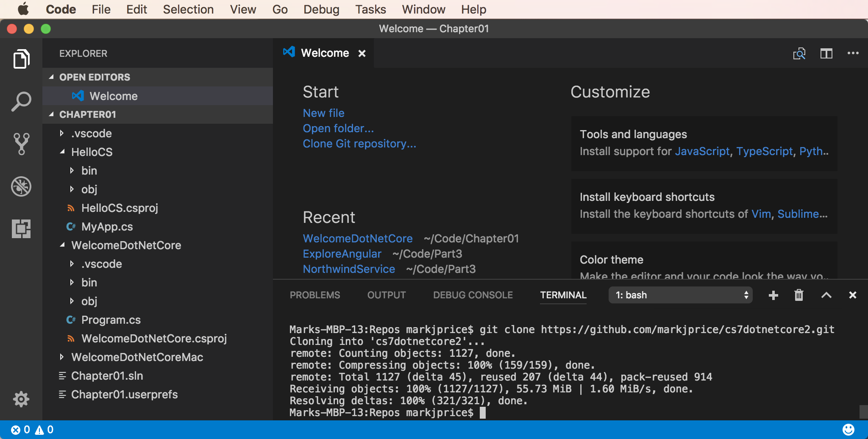The width and height of the screenshot is (868, 439).
Task: Select the Terminal panel tab
Action: pyautogui.click(x=563, y=295)
